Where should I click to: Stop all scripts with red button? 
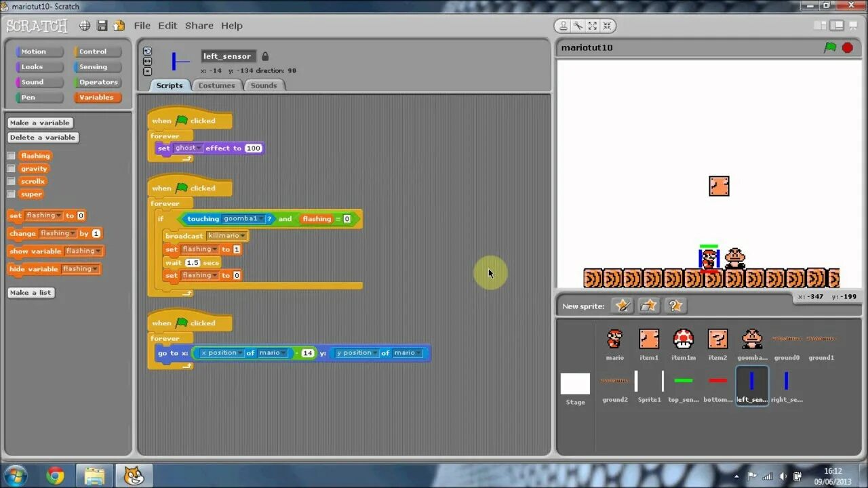(848, 47)
